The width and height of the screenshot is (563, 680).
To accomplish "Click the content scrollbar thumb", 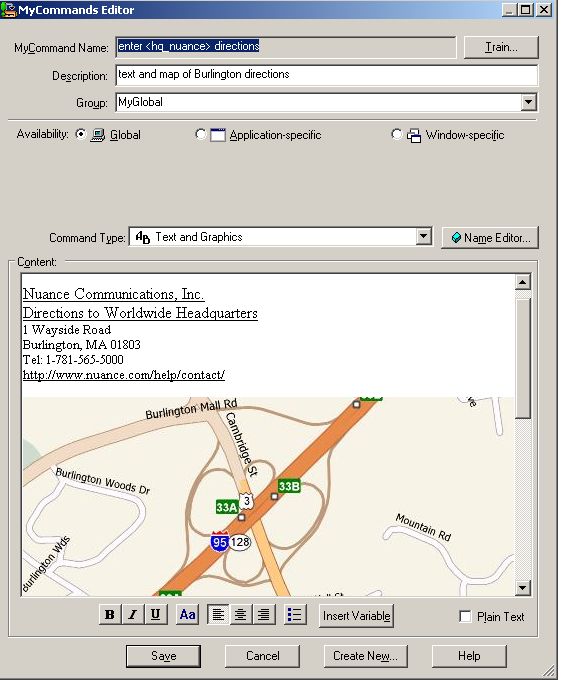I will (523, 358).
